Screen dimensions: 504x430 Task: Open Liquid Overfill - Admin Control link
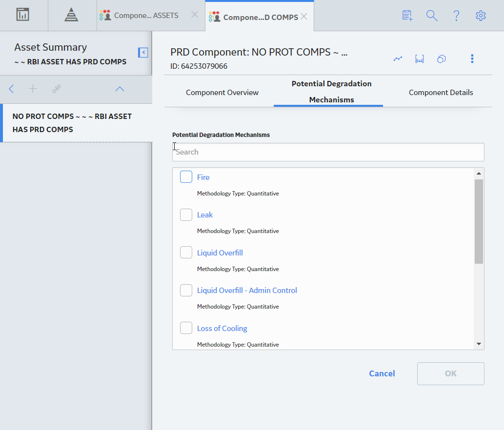click(x=247, y=290)
